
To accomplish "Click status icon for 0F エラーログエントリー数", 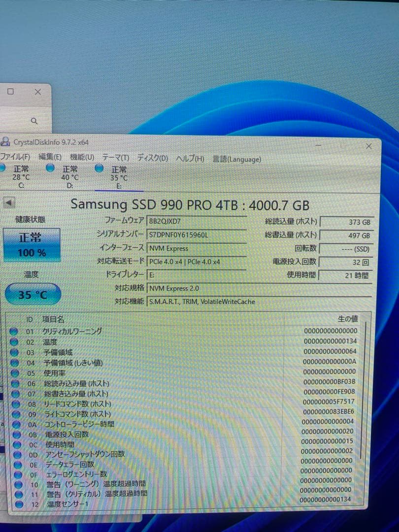I will click(x=18, y=475).
